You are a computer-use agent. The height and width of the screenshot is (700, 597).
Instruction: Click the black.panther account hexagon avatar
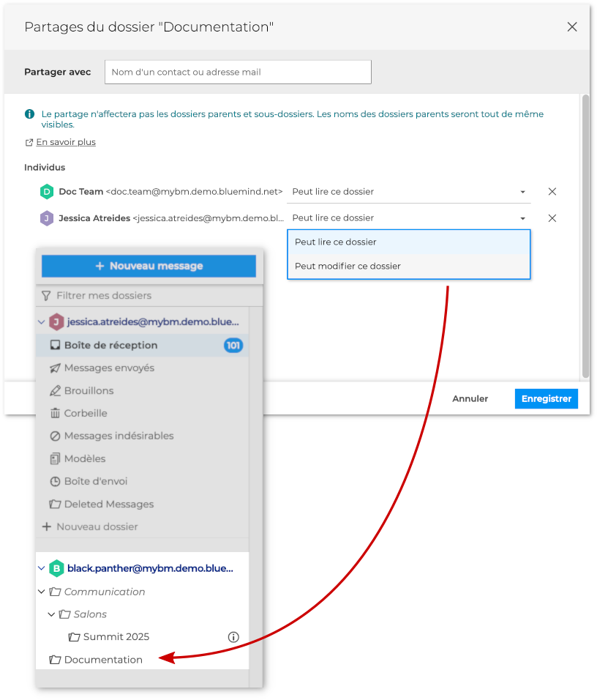(56, 568)
